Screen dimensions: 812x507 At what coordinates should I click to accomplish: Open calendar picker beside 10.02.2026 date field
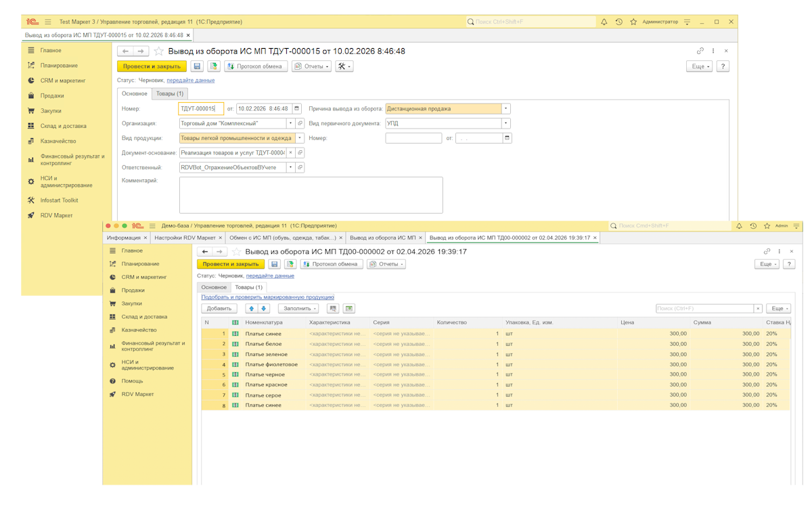point(298,108)
